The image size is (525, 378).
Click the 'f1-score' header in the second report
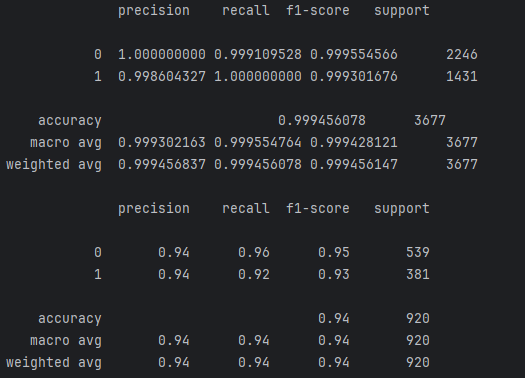[318, 208]
